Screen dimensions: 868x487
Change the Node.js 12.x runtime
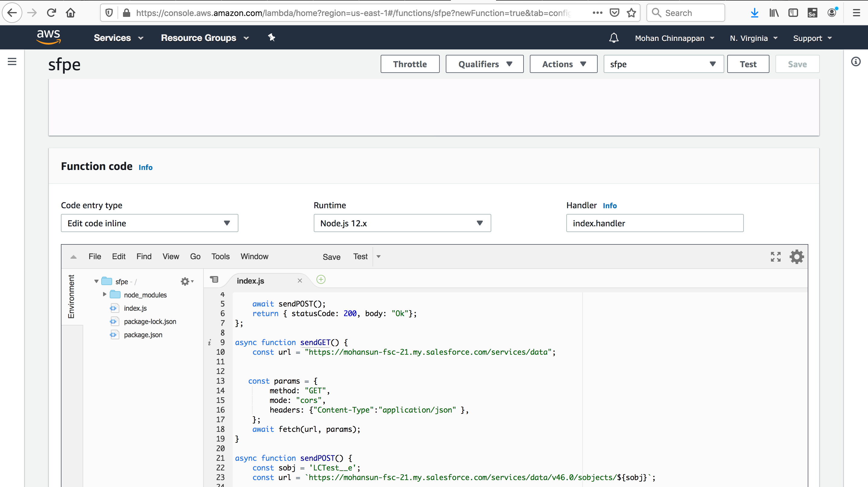click(402, 223)
